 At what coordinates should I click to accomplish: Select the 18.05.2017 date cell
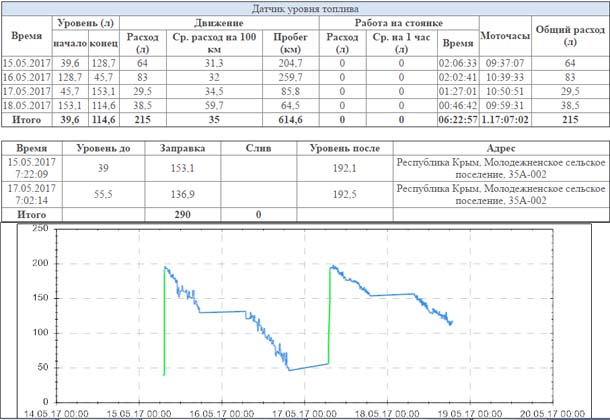(26, 104)
